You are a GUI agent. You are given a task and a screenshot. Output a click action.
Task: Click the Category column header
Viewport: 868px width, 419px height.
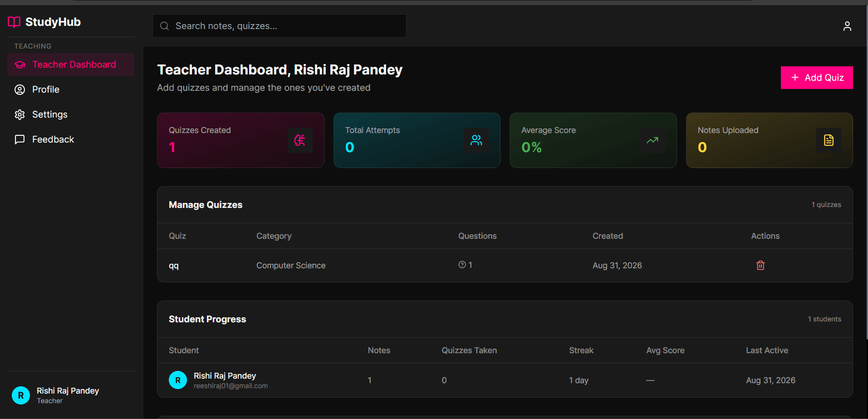274,236
